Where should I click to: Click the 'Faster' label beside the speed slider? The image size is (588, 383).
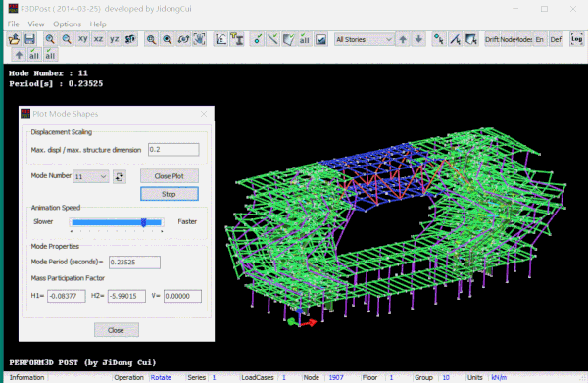187,221
